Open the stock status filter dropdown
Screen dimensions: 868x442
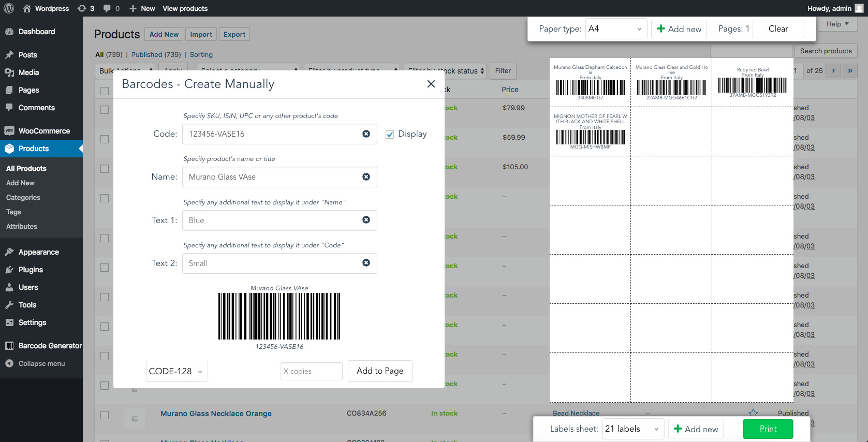tap(445, 70)
